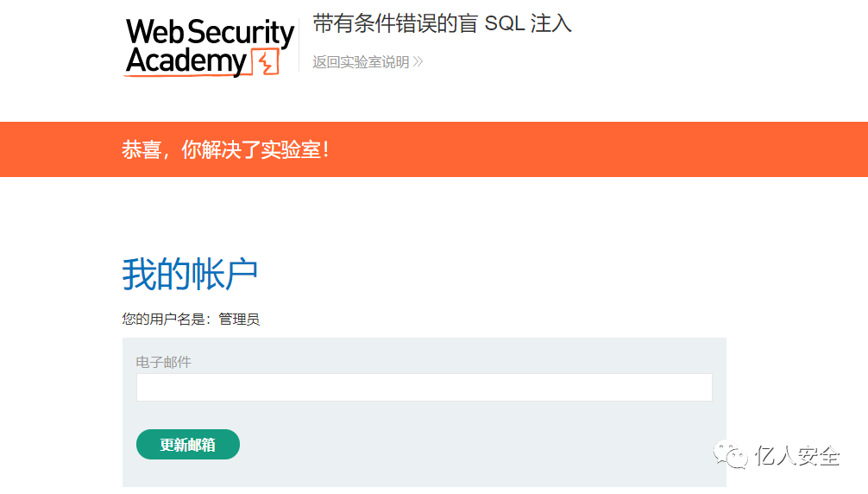The height and width of the screenshot is (494, 868).
Task: Click the vertical divider beside the logo
Action: [299, 45]
